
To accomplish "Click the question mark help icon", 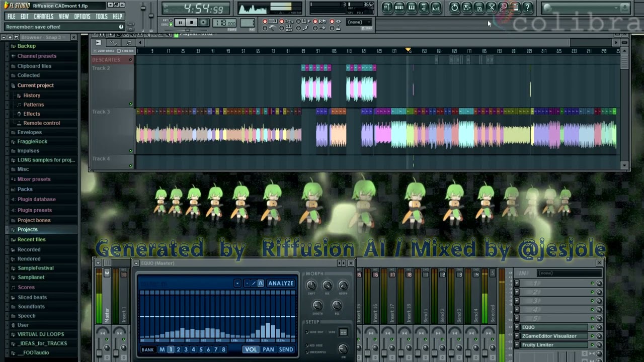I will coord(527,7).
